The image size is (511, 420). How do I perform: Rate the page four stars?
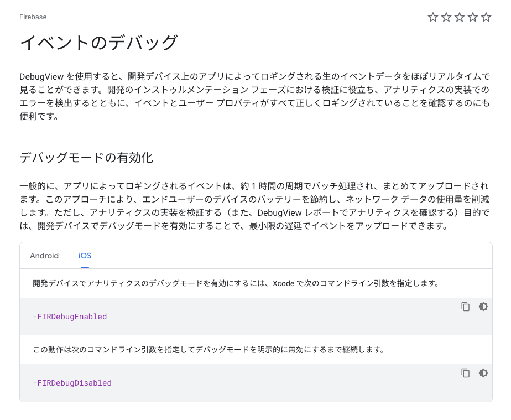pos(473,17)
